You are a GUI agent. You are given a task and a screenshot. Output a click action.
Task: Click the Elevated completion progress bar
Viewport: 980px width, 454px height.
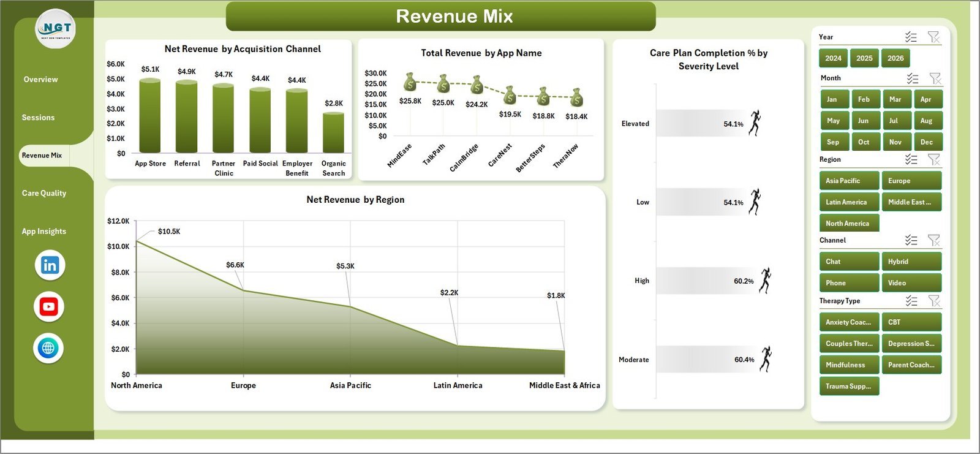[x=701, y=123]
